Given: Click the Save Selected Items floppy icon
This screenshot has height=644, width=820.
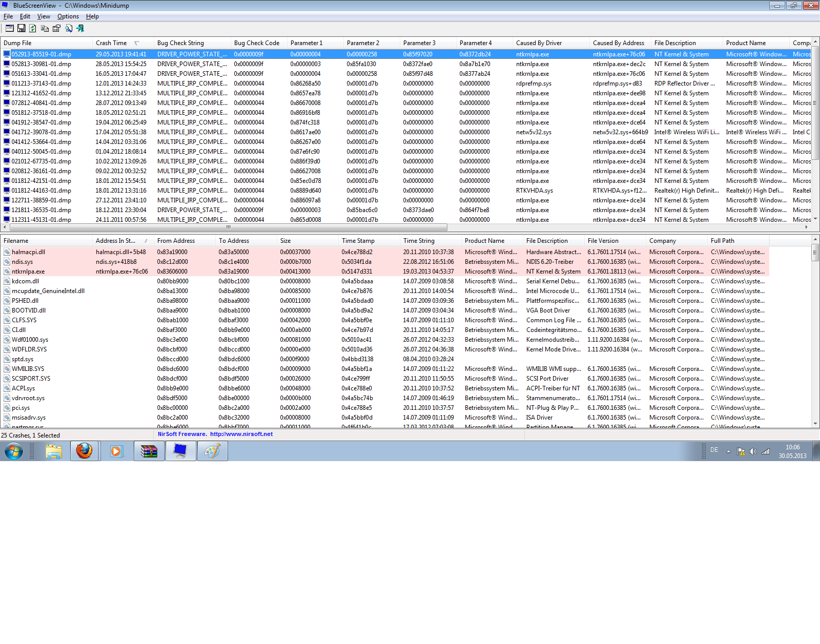Looking at the screenshot, I should tap(22, 28).
